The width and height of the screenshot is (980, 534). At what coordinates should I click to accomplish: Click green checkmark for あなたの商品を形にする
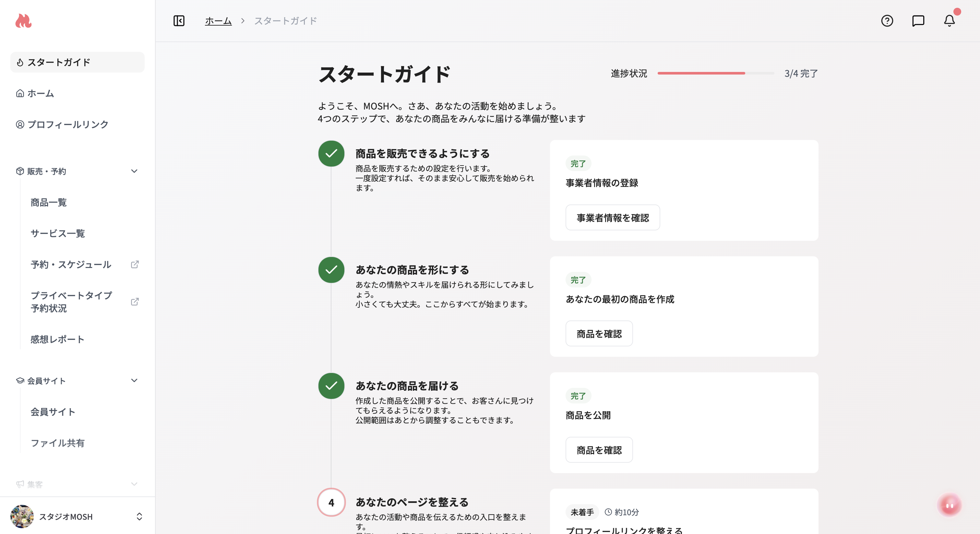tap(331, 270)
